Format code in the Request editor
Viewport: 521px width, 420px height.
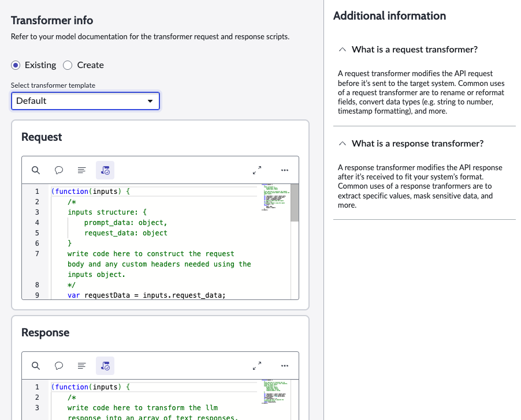point(82,170)
